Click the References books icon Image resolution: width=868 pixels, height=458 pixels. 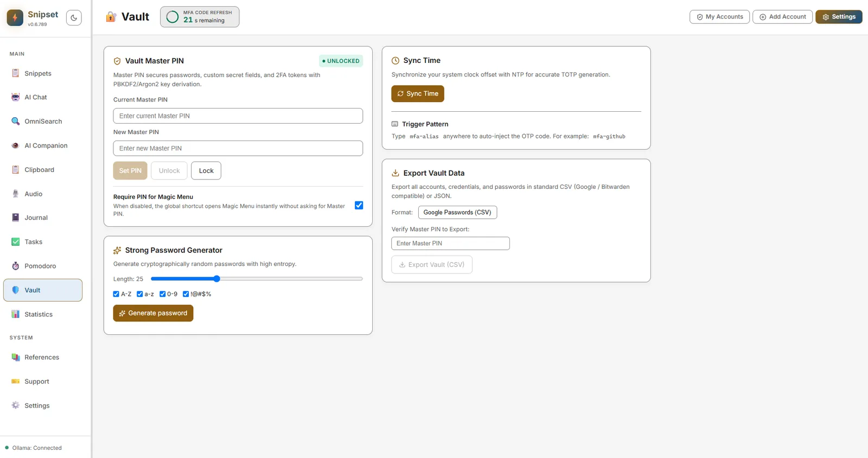[16, 357]
